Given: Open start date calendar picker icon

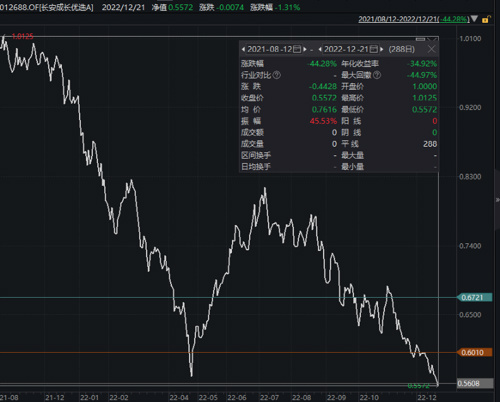Looking at the screenshot, I should point(297,49).
